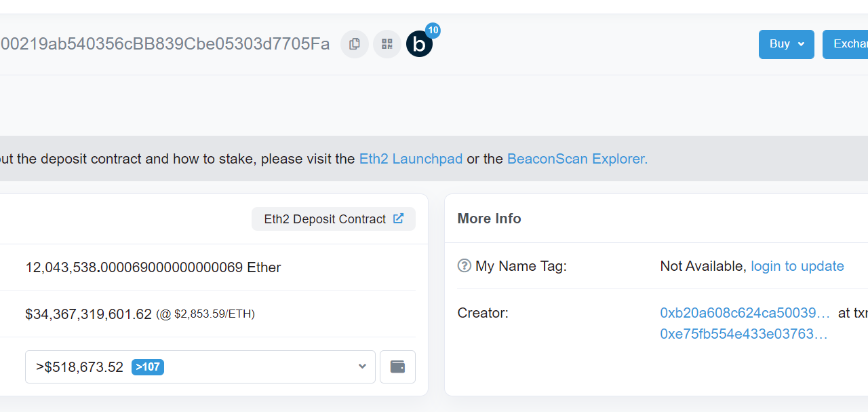Open the creator address starting with 0xb20a608

[744, 313]
